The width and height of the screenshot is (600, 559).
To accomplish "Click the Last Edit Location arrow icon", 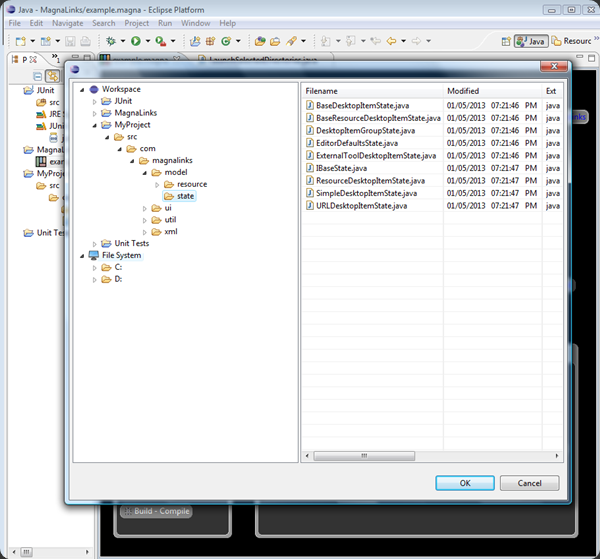I will (x=376, y=41).
